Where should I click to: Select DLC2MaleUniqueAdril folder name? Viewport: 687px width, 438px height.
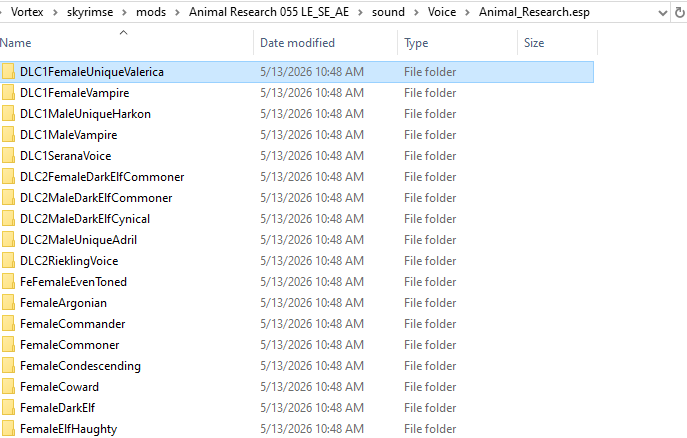coord(78,240)
